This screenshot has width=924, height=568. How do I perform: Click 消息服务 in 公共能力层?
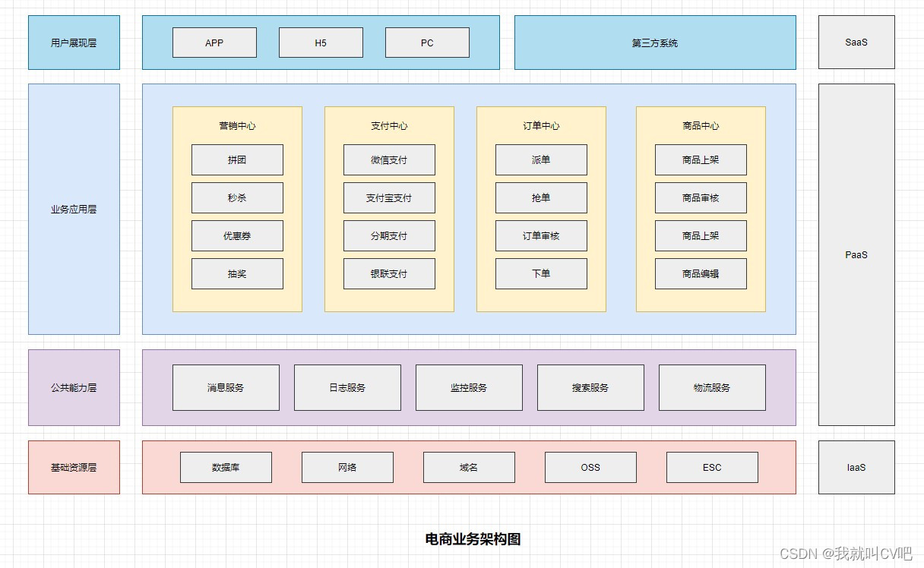point(226,387)
